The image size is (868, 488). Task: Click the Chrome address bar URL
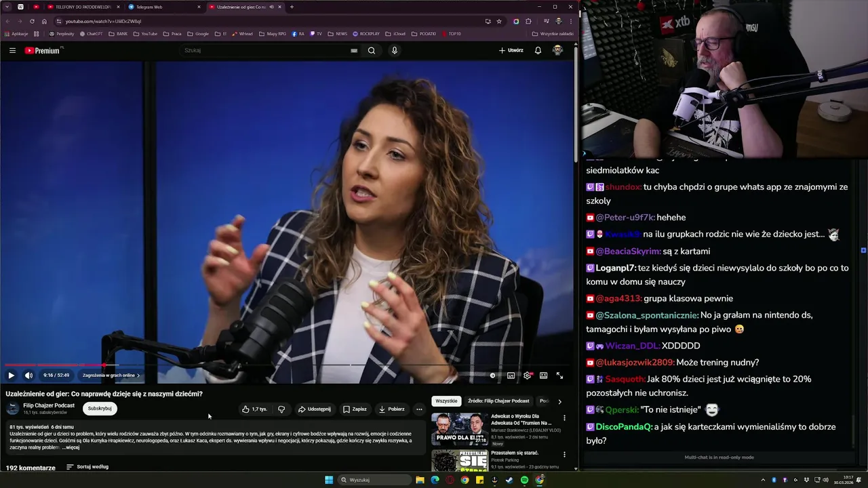(103, 21)
